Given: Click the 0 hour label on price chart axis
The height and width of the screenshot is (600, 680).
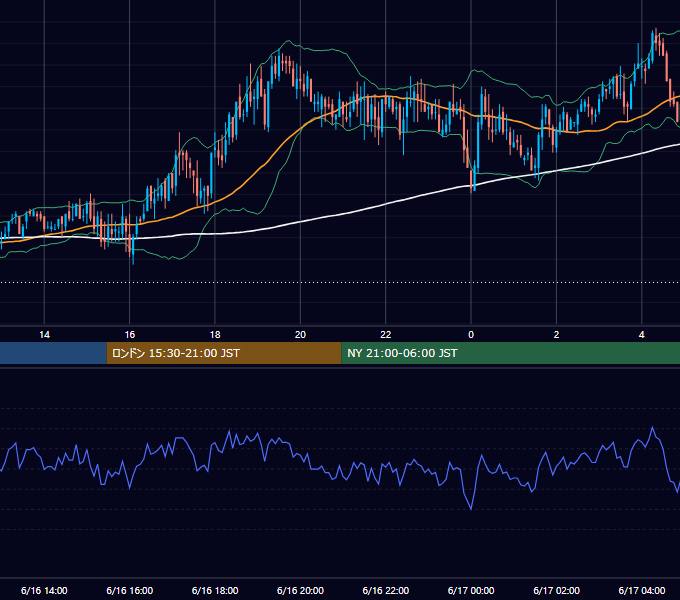Looking at the screenshot, I should point(471,335).
